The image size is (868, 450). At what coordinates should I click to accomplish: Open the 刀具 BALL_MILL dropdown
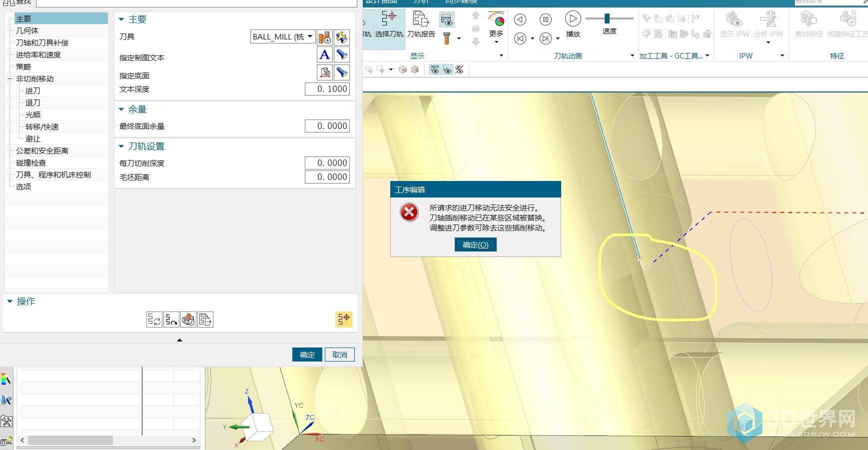click(283, 36)
